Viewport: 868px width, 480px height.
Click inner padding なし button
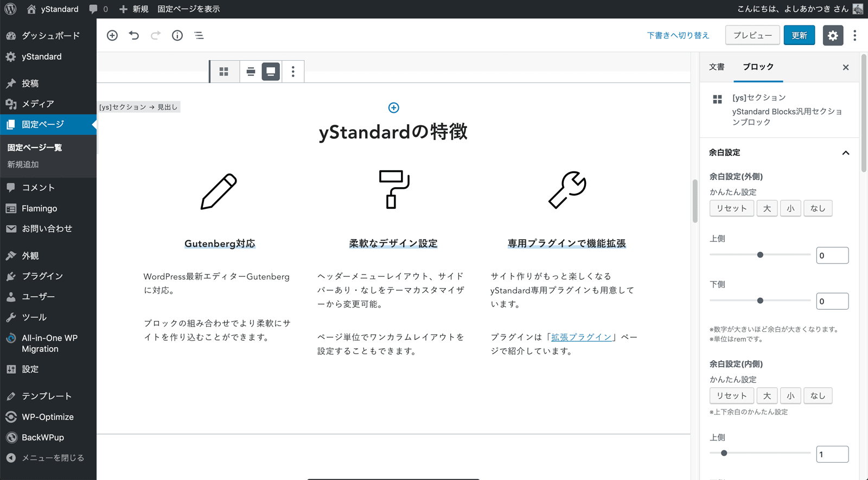point(818,396)
